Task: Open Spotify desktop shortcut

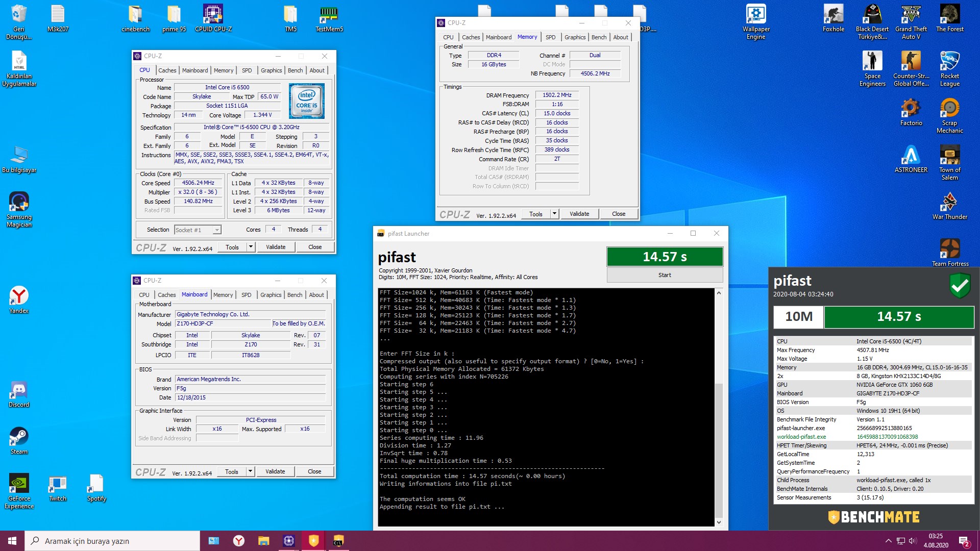Action: coord(96,488)
